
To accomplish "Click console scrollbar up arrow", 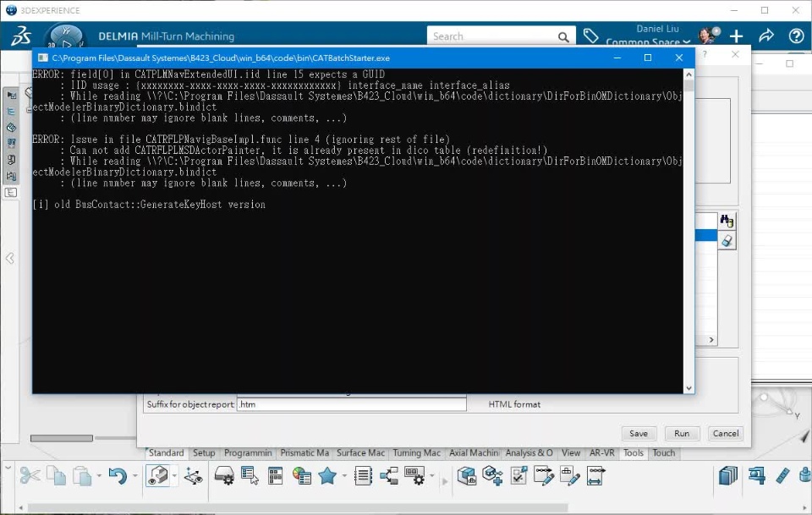I will pyautogui.click(x=689, y=74).
